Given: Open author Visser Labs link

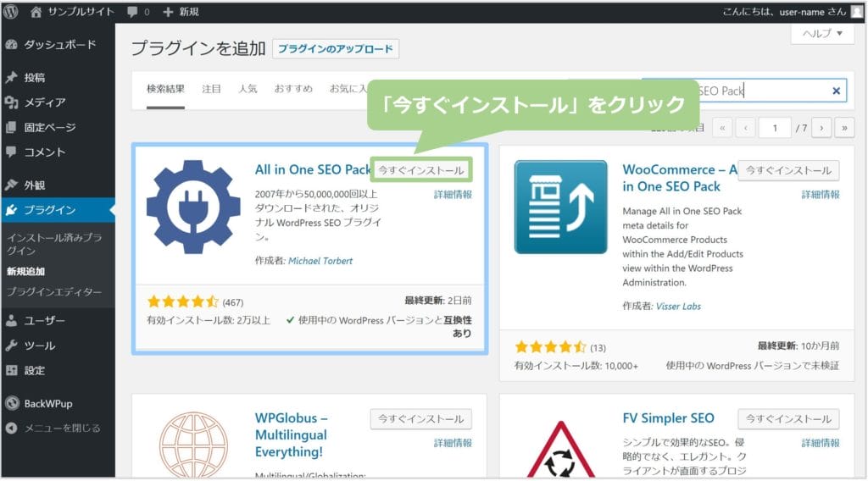Looking at the screenshot, I should click(x=678, y=307).
